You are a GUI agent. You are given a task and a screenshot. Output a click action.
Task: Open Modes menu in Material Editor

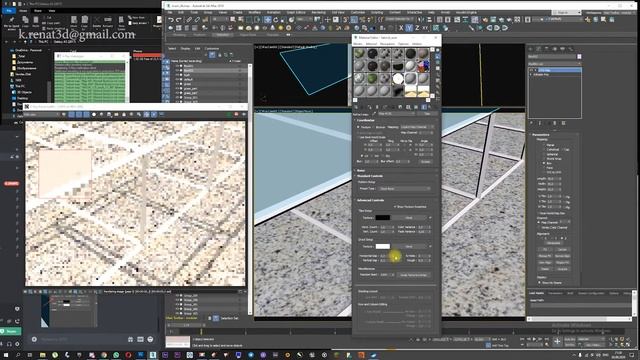click(x=358, y=43)
